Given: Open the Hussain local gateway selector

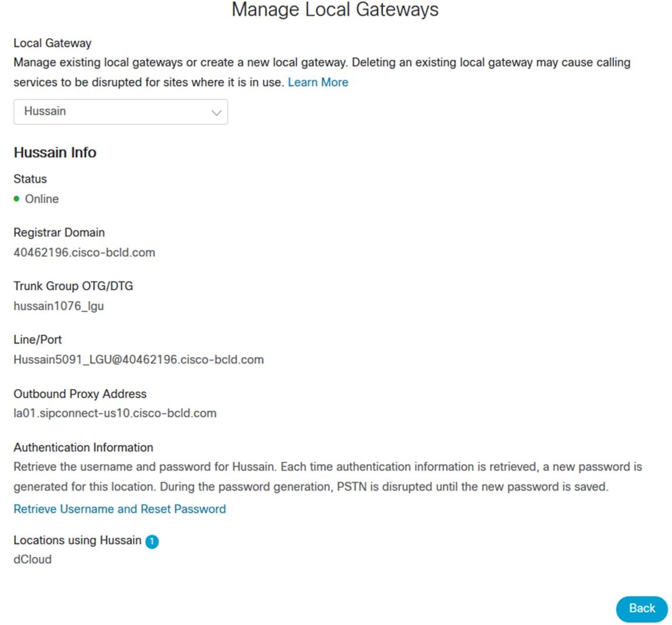Looking at the screenshot, I should (120, 111).
